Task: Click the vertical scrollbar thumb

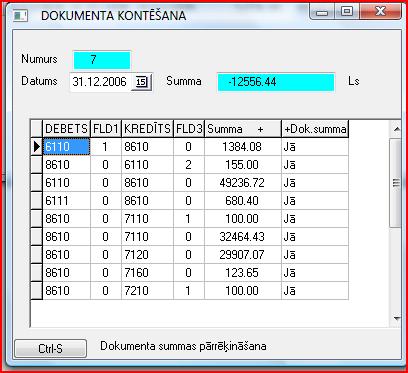Action: [396, 183]
